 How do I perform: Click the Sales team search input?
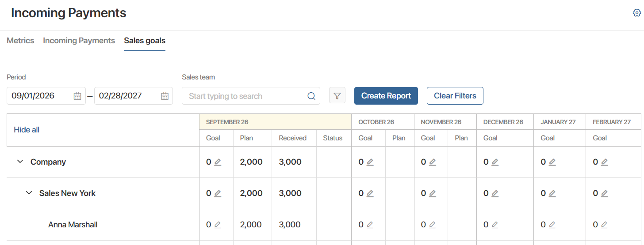point(251,96)
